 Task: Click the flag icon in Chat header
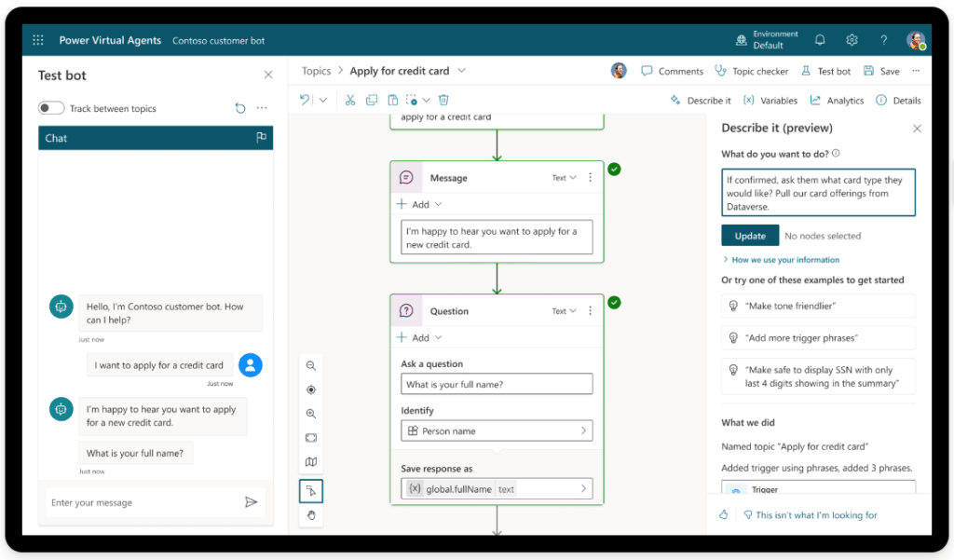[x=261, y=138]
